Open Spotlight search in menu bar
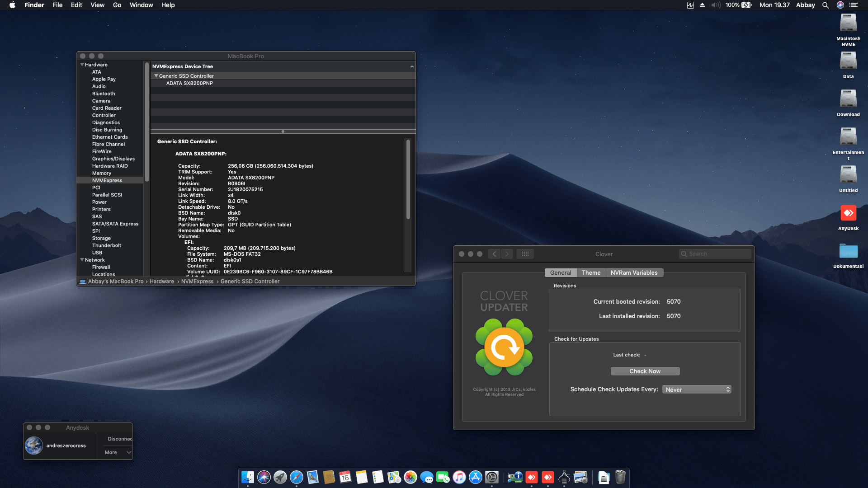868x488 pixels. click(826, 5)
